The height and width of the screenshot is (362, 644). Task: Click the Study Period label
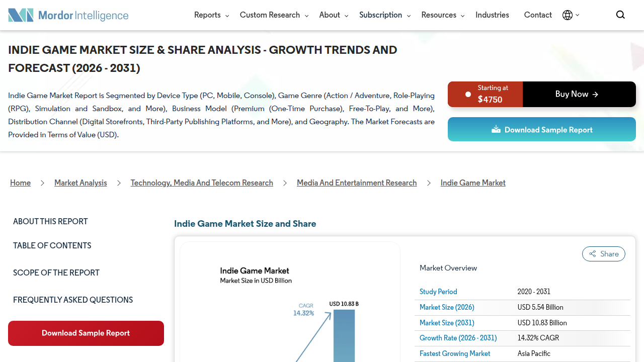[x=438, y=292]
